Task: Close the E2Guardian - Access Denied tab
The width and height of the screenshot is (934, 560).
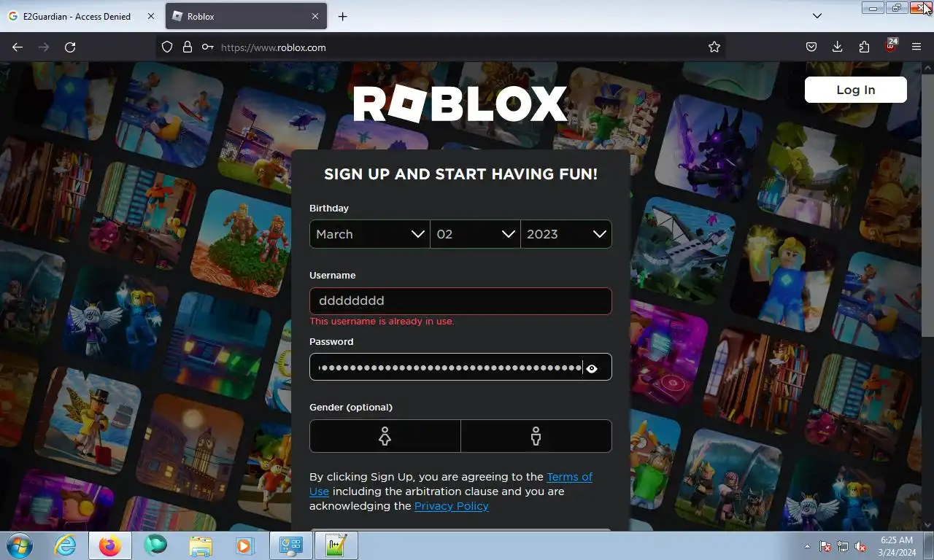Action: point(151,16)
